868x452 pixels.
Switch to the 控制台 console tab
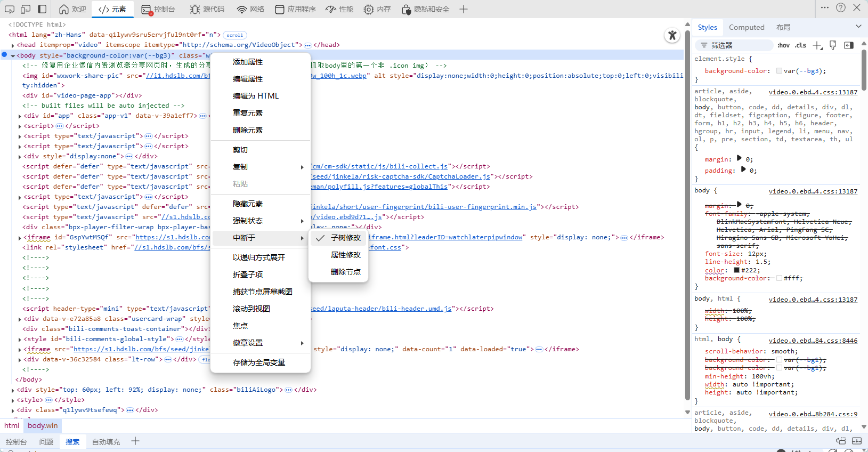[x=158, y=9]
